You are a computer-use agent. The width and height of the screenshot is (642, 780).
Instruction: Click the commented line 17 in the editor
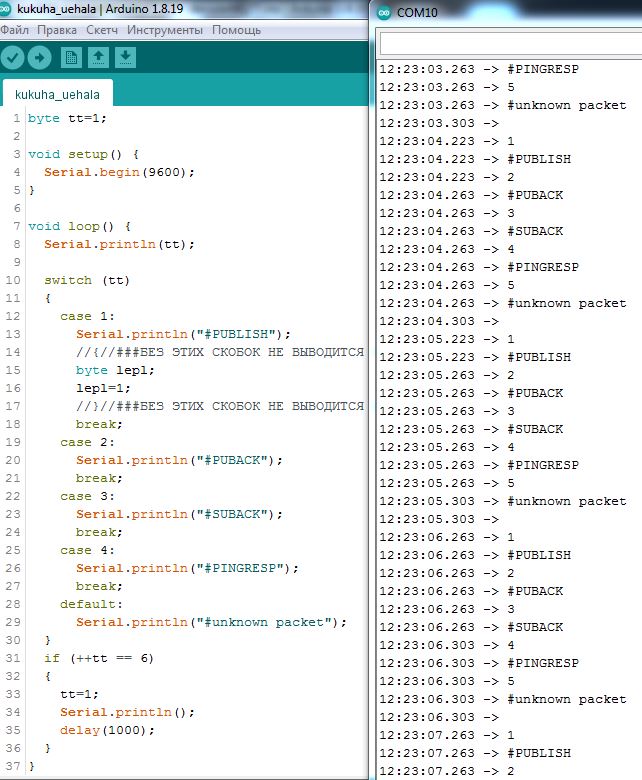click(220, 406)
